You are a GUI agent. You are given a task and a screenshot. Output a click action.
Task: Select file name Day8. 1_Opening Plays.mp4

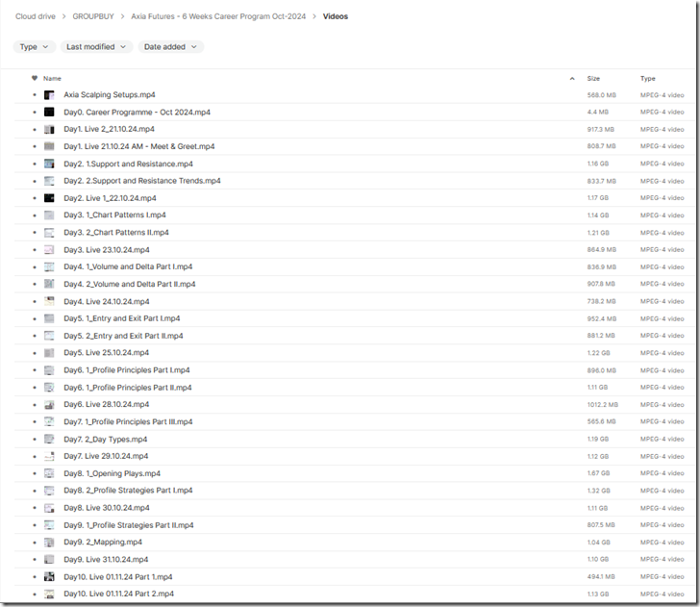pos(112,473)
